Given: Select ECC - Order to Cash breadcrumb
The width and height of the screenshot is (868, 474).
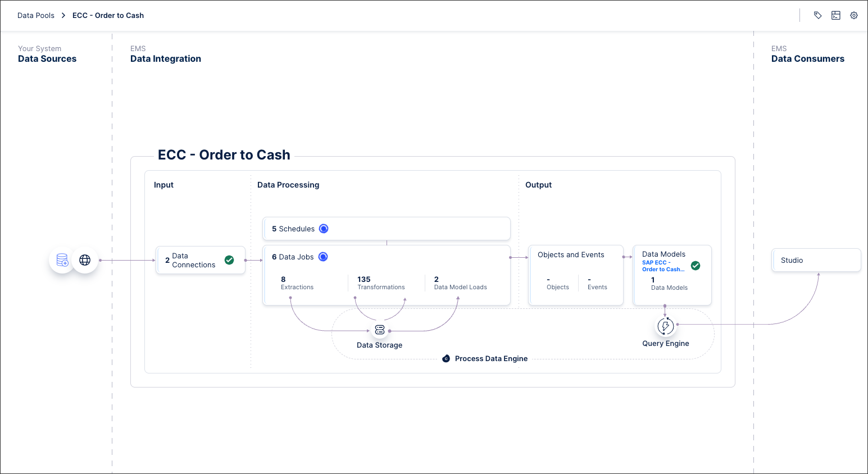Looking at the screenshot, I should pos(108,16).
